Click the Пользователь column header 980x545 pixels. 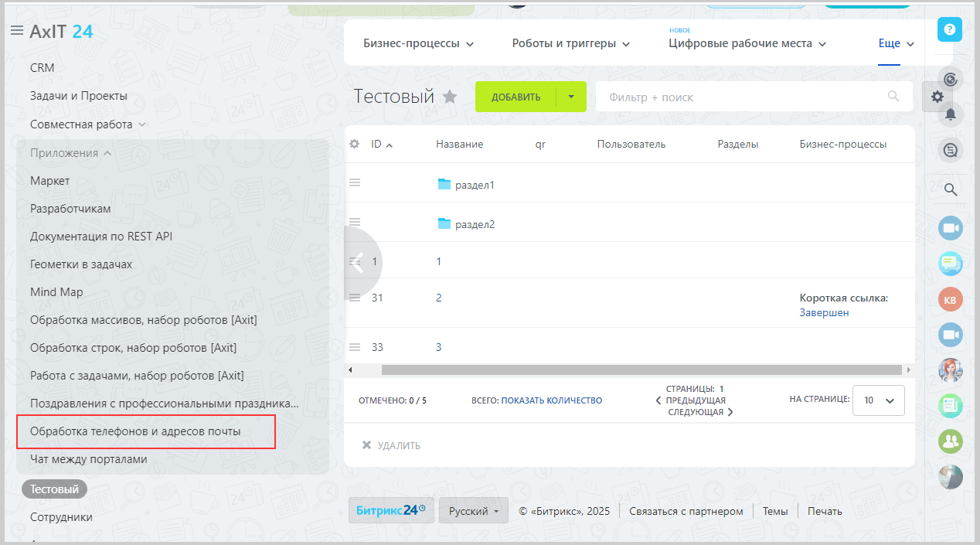coord(631,144)
